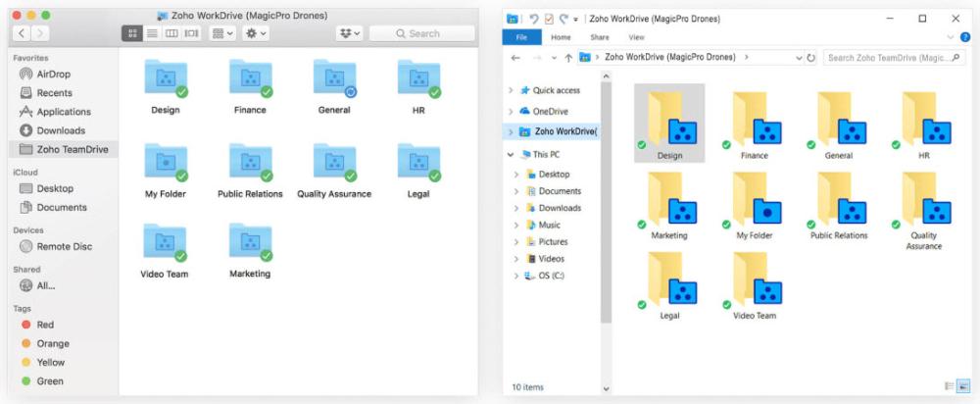Viewport: 980px width, 404px height.
Task: Select Pictures under This PC
Action: click(x=547, y=242)
